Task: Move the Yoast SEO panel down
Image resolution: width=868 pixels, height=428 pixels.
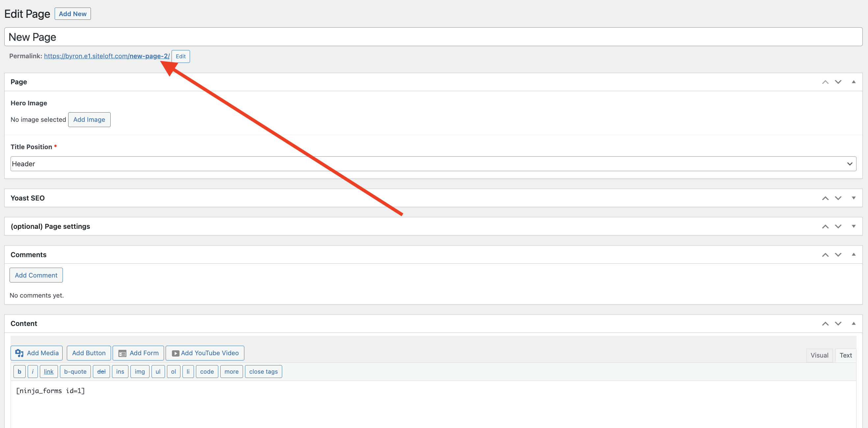Action: pyautogui.click(x=838, y=198)
